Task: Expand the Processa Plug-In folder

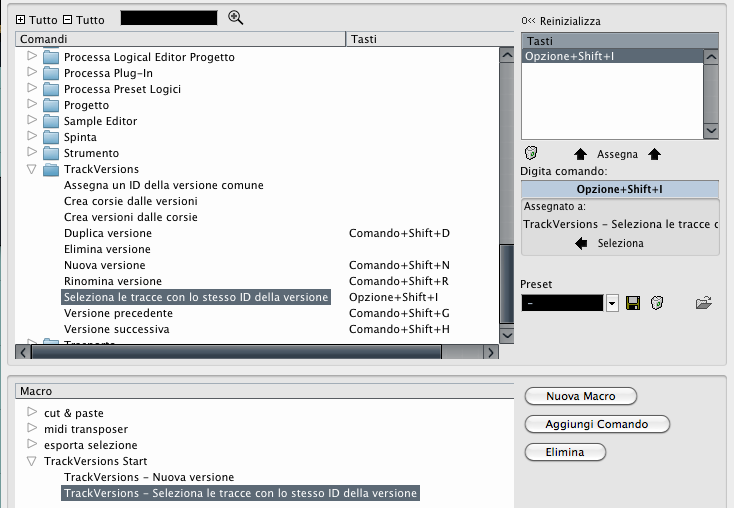Action: pos(32,72)
